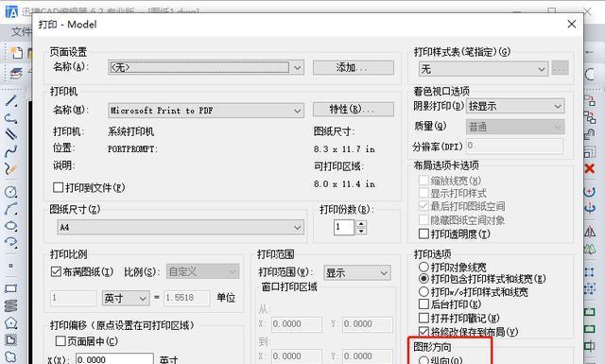The image size is (605, 364).
Task: Select the Polygon drawing tool
Action: click(10, 322)
